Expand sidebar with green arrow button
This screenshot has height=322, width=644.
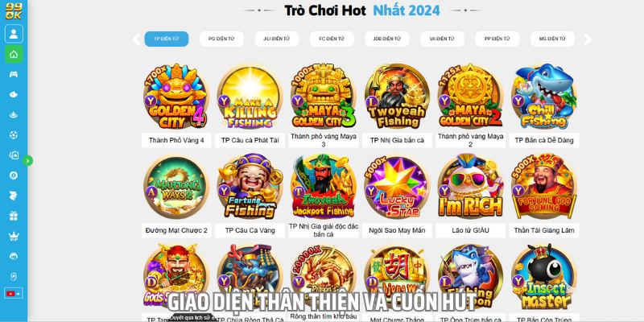pos(27,160)
